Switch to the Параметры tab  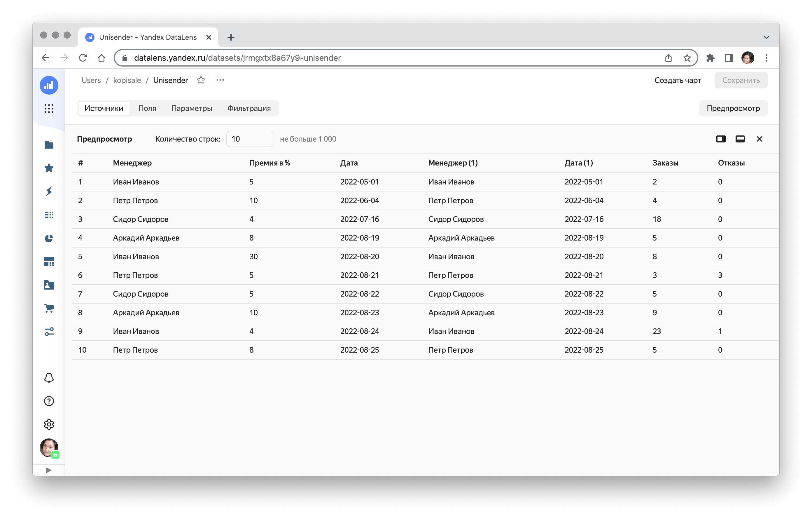tap(192, 108)
